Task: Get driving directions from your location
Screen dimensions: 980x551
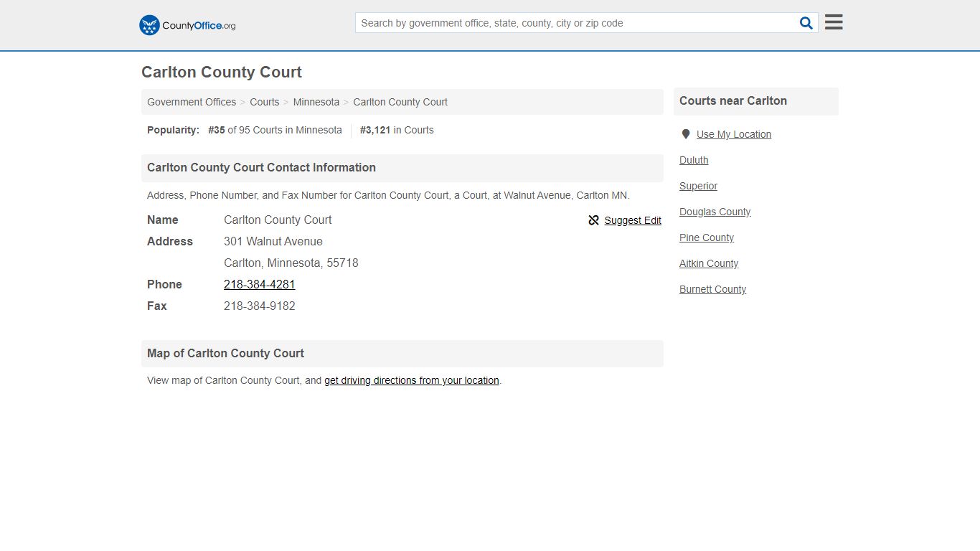Action: click(412, 380)
